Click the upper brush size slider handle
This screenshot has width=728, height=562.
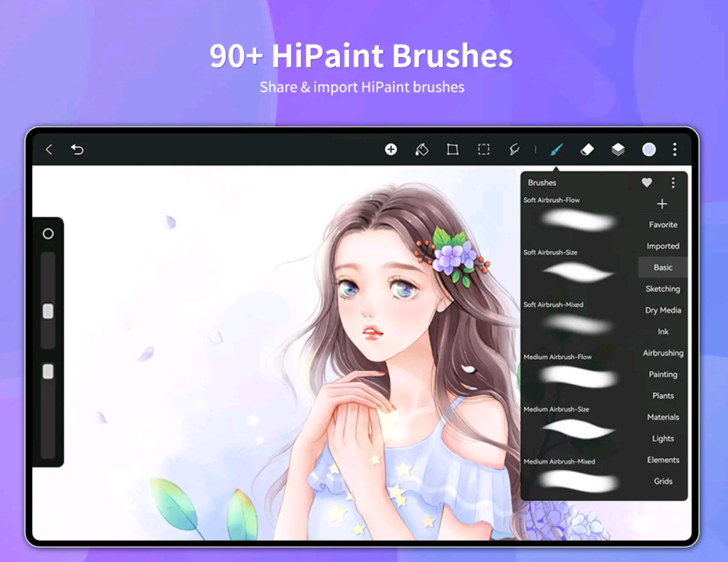48,311
